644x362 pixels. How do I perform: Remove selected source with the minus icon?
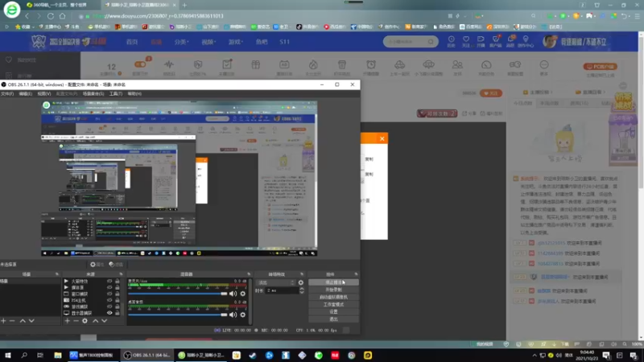point(76,320)
